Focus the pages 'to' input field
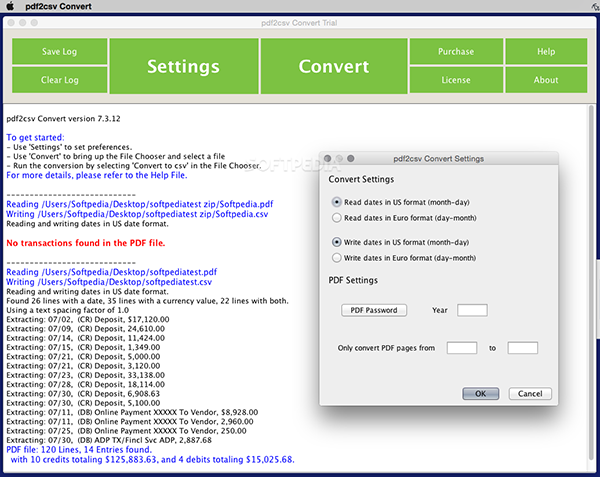The width and height of the screenshot is (600, 477). coord(523,348)
